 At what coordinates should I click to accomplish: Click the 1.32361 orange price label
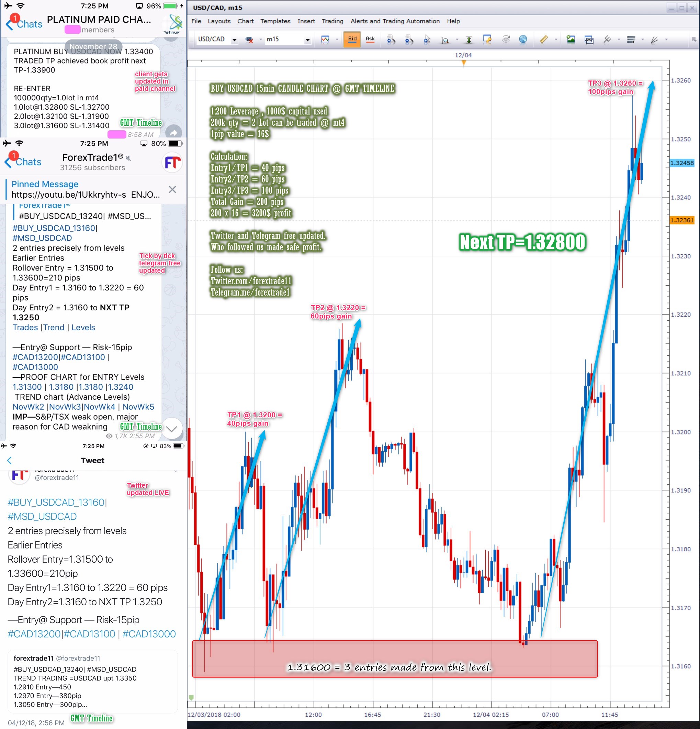pyautogui.click(x=682, y=220)
